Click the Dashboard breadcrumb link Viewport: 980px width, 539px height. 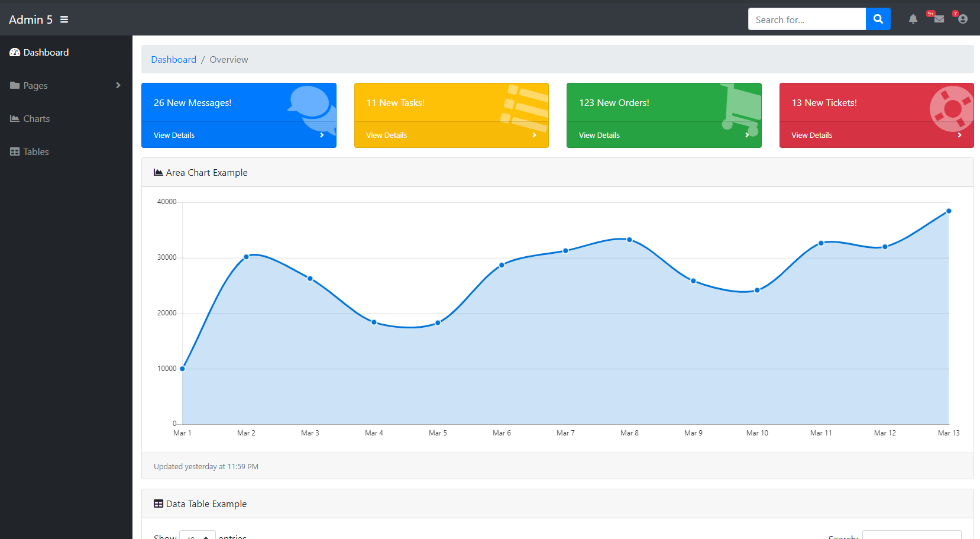[x=173, y=60]
